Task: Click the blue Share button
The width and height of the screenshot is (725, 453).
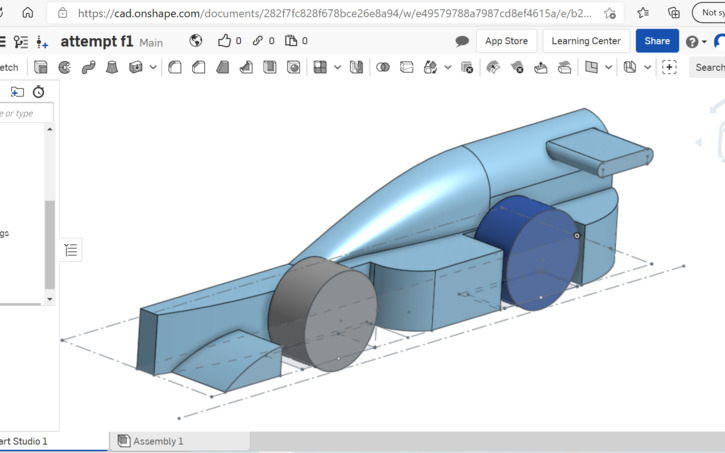Action: tap(657, 41)
